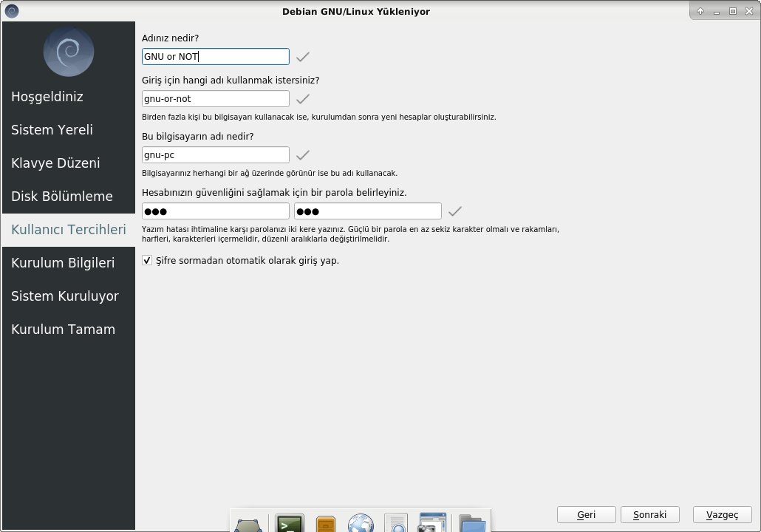Launch the web browser globe icon
This screenshot has height=532, width=761.
point(361,523)
